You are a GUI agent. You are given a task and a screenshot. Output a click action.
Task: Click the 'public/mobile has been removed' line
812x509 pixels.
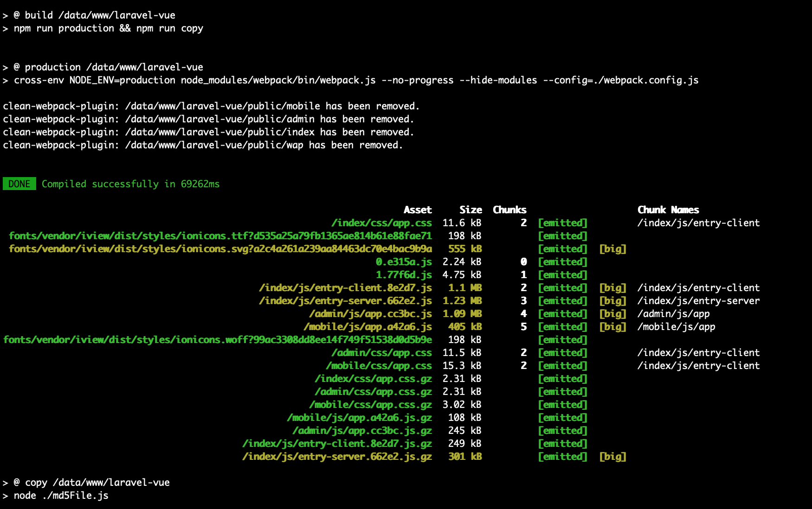[211, 106]
